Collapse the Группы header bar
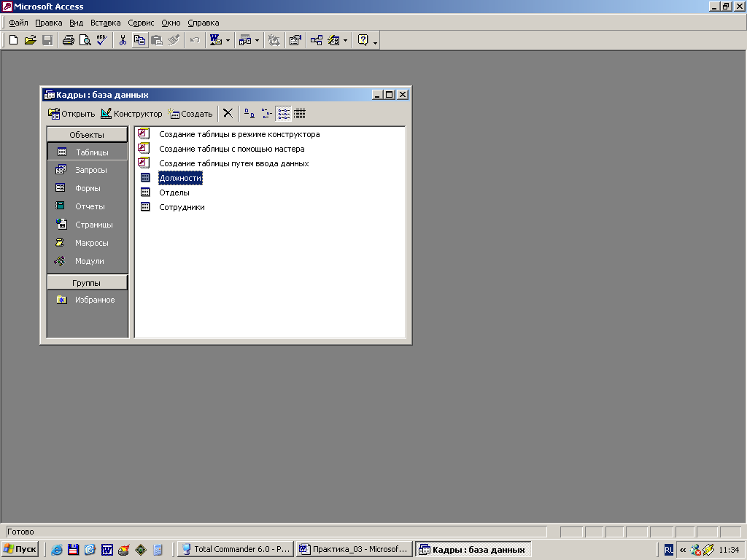The image size is (747, 560). point(88,283)
